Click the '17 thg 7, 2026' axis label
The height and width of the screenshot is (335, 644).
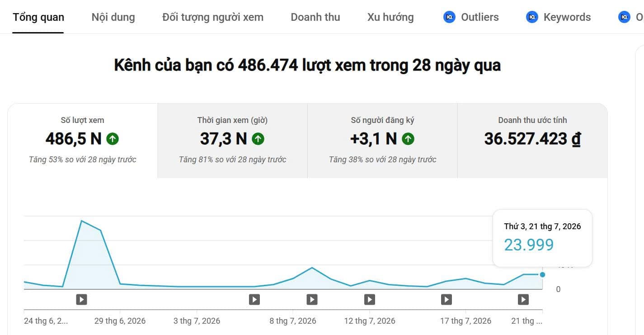pyautogui.click(x=466, y=321)
